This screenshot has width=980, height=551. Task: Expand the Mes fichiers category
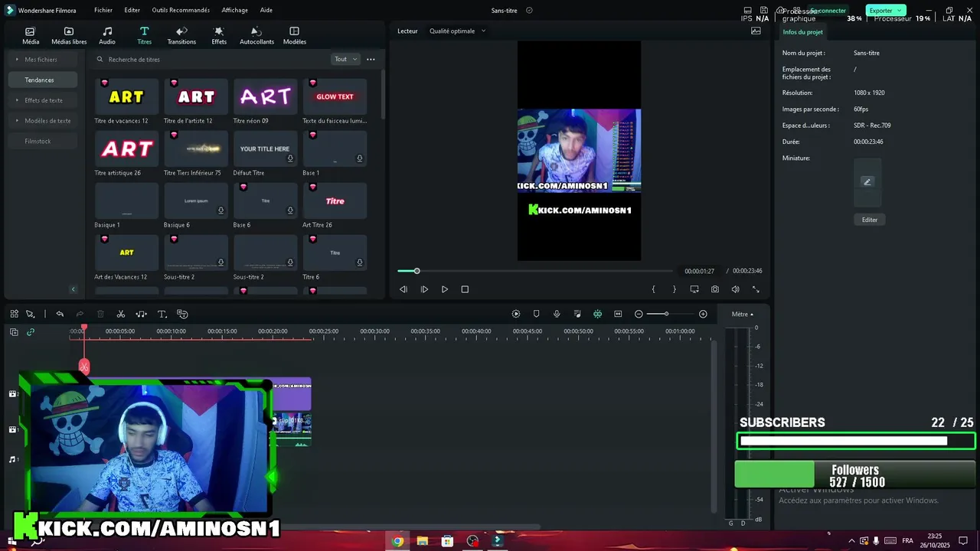click(43, 59)
